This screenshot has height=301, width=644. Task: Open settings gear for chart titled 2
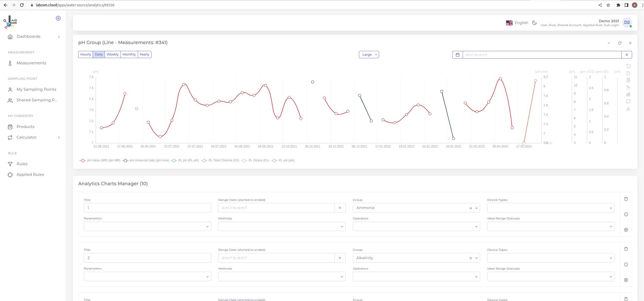(x=626, y=280)
